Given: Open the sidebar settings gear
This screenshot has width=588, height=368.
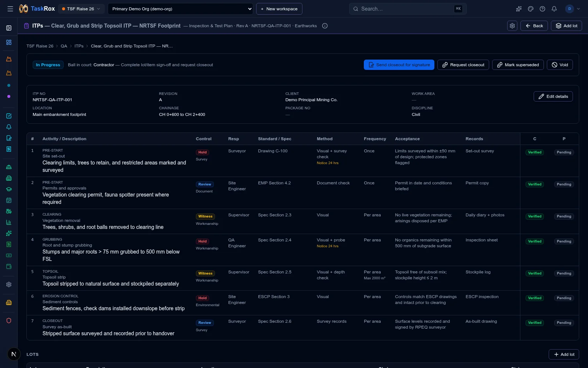Looking at the screenshot, I should pyautogui.click(x=9, y=284).
